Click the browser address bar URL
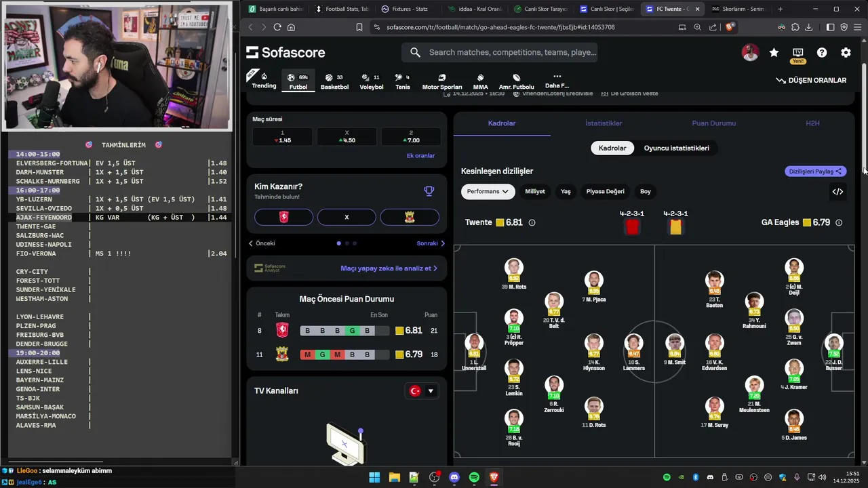Image resolution: width=868 pixels, height=488 pixels. [500, 27]
